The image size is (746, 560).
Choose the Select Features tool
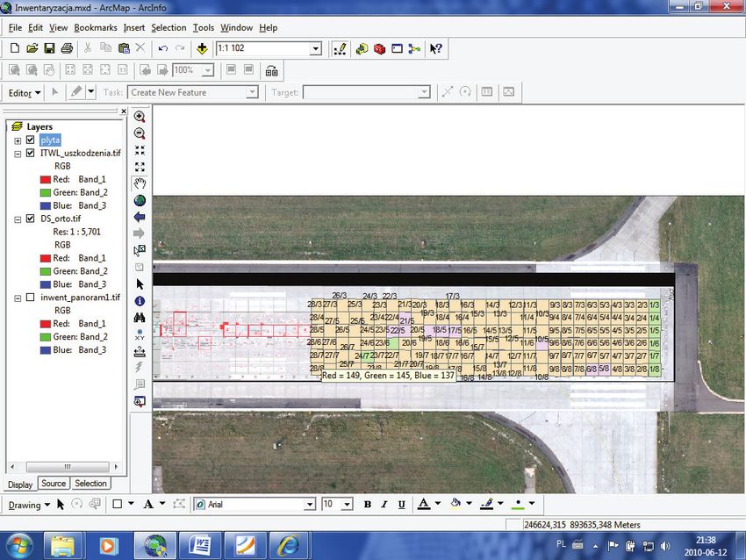(x=140, y=250)
